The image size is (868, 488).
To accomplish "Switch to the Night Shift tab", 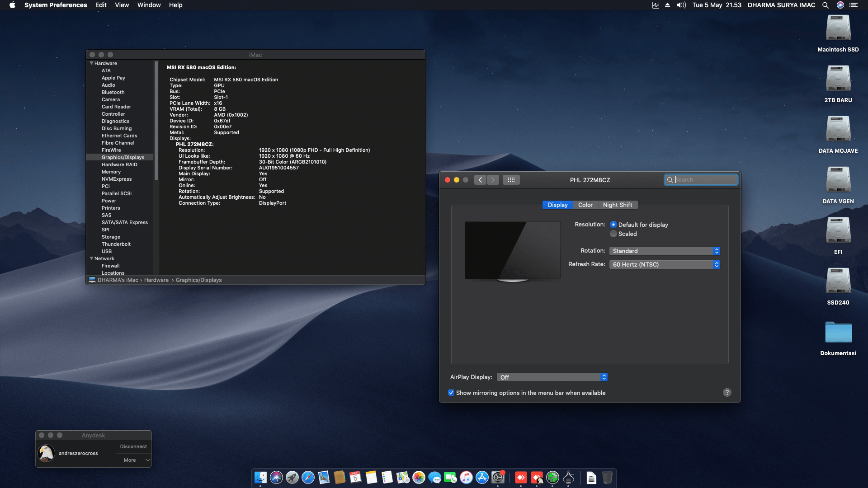I will pyautogui.click(x=617, y=205).
